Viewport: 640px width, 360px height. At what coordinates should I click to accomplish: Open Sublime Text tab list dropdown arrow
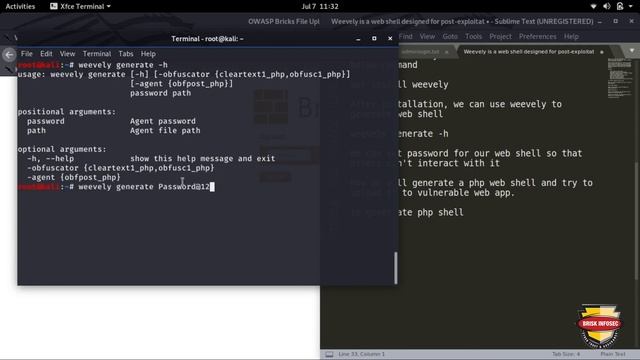pyautogui.click(x=631, y=51)
